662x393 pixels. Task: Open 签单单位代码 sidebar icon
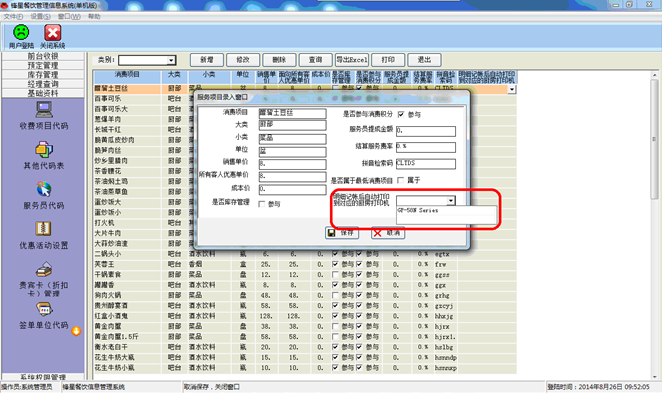(44, 309)
